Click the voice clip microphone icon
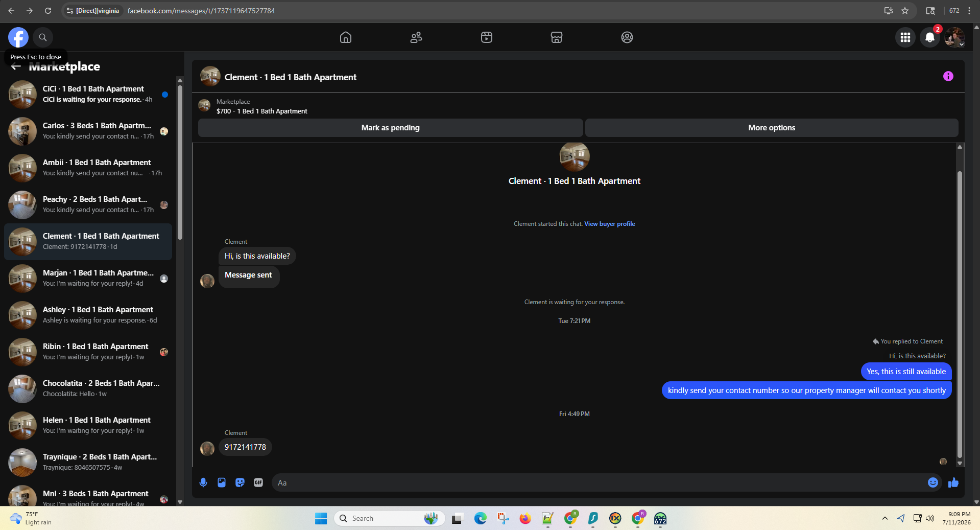This screenshot has width=980, height=530. (x=203, y=482)
